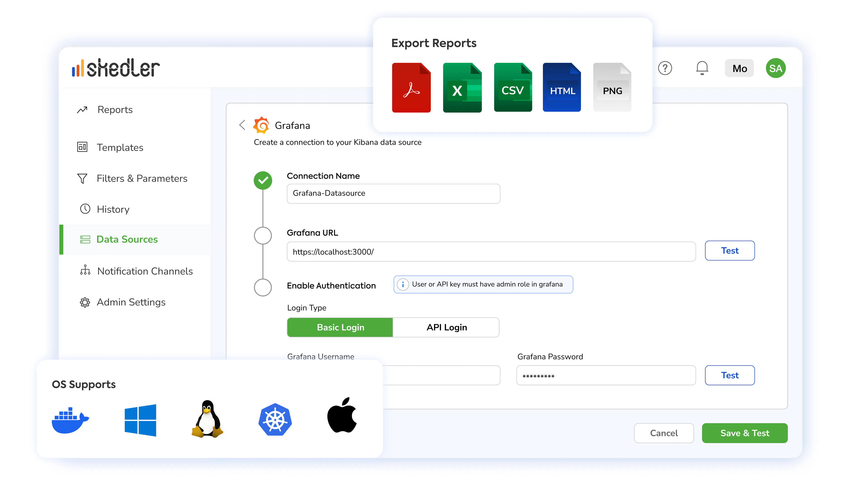This screenshot has width=868, height=488.
Task: Click the Enable Authentication step circle
Action: click(263, 287)
